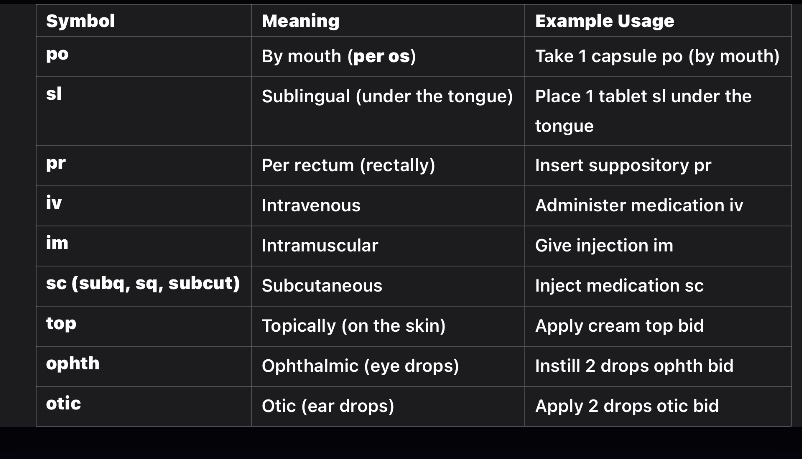The image size is (802, 459).
Task: Click 'Apply 2 drops otic bid' cell
Action: [x=626, y=405]
